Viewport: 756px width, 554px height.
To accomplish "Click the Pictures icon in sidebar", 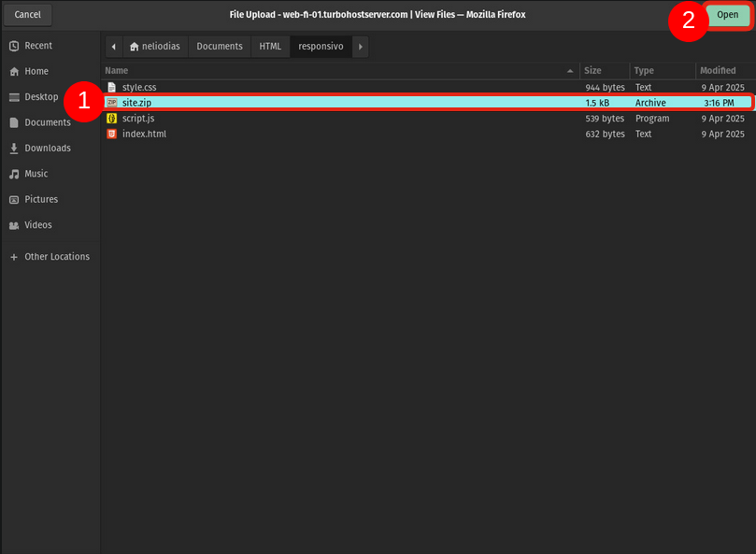I will point(14,200).
